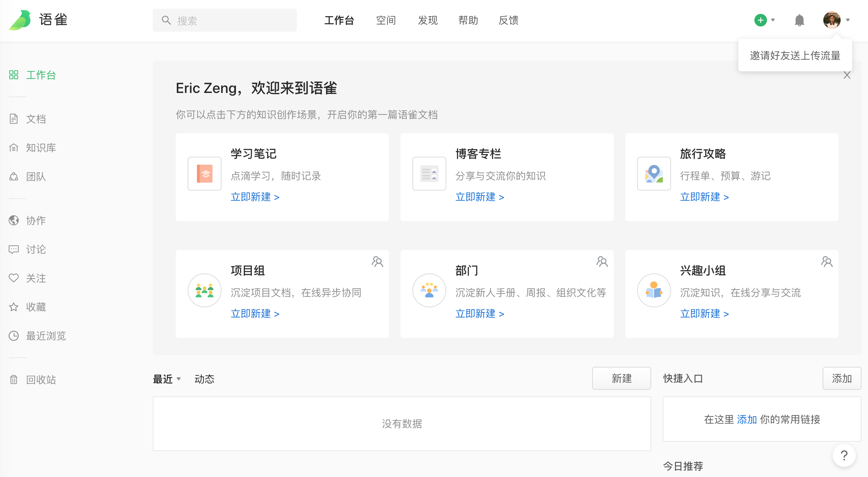Screen dimensions: 868x477
Task: Click the 文档 document icon in sidebar
Action: tap(14, 119)
